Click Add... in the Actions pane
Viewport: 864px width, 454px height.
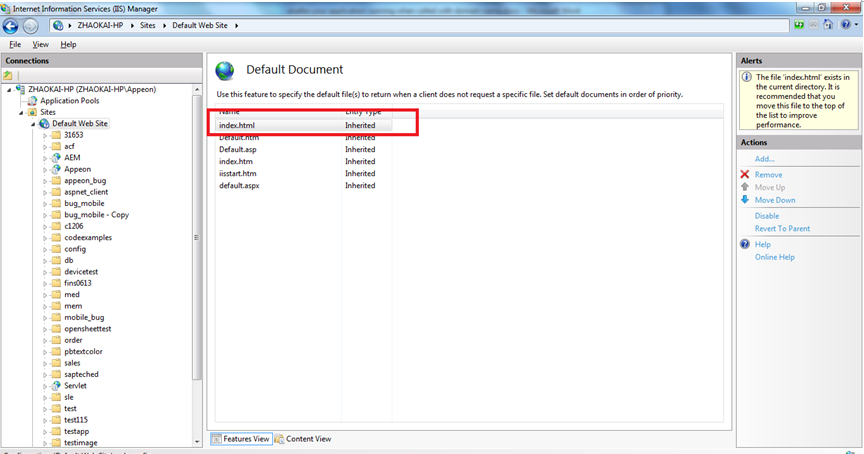(x=764, y=159)
